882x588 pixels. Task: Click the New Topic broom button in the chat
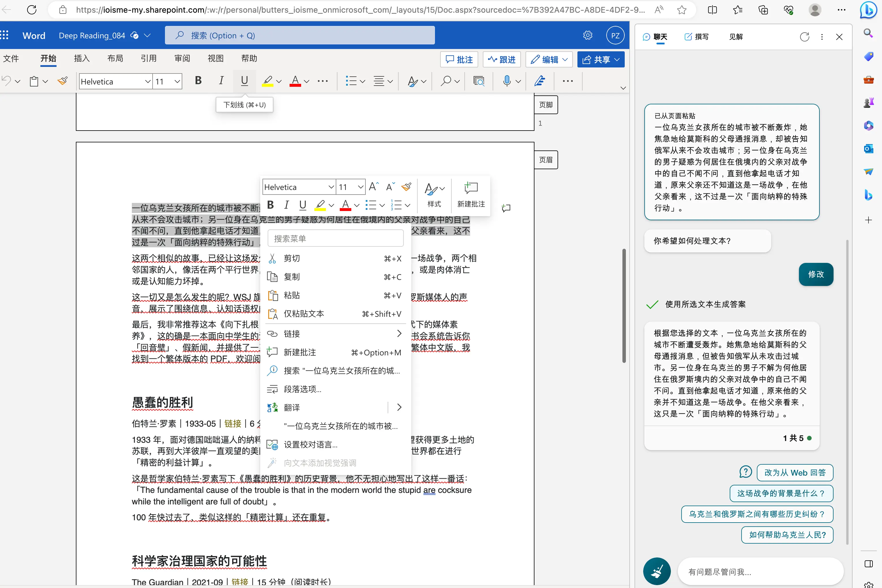coord(656,571)
